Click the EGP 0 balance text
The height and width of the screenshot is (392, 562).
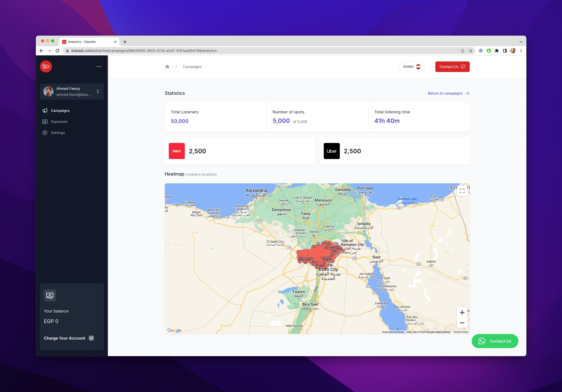[51, 321]
